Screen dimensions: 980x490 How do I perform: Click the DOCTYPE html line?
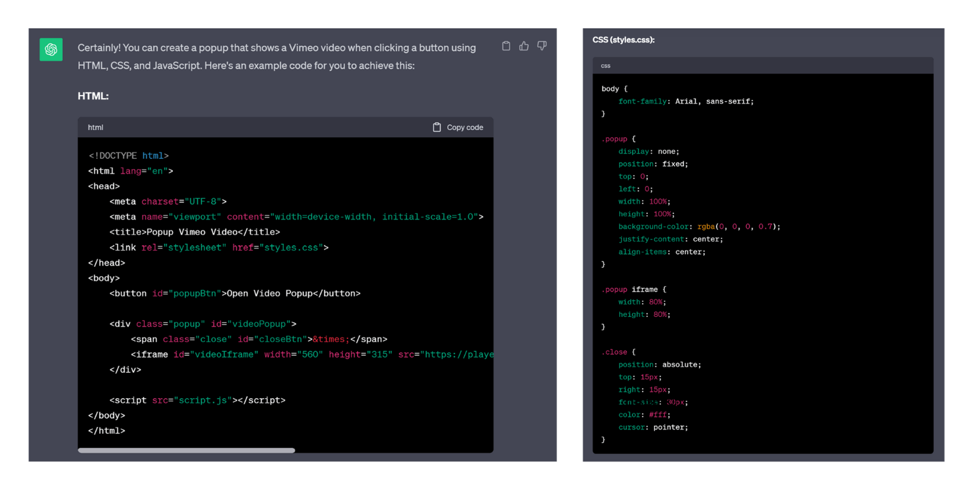(129, 156)
